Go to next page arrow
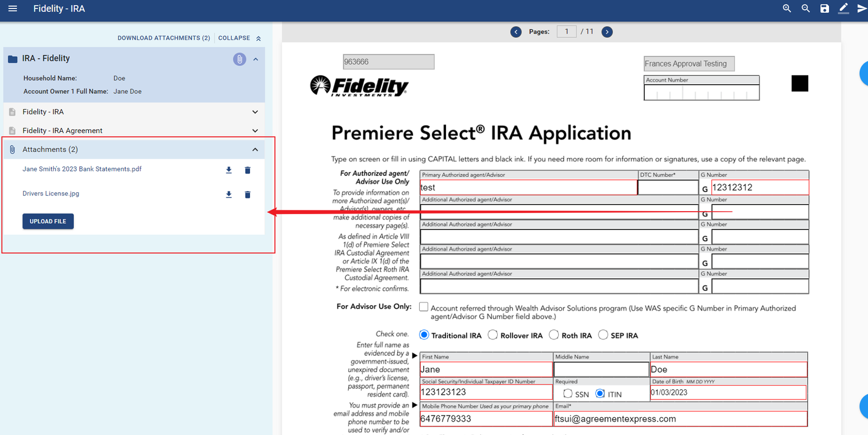The width and height of the screenshot is (868, 435). click(607, 32)
